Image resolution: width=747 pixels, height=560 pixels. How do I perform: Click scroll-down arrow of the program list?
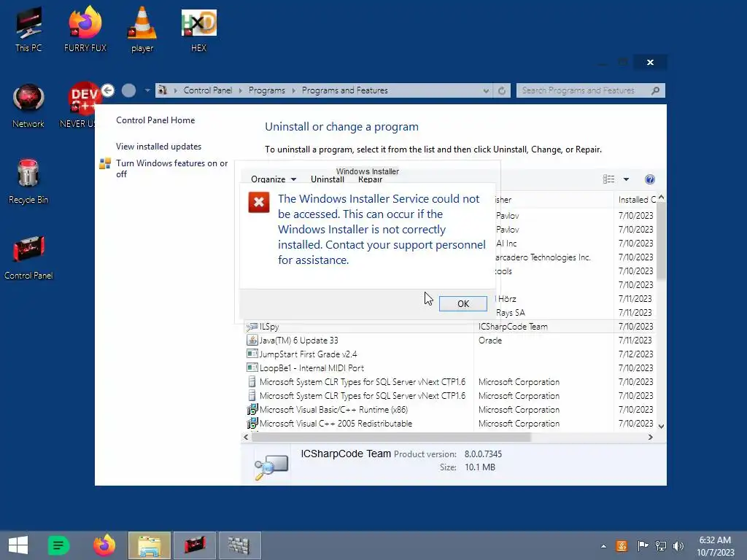pos(661,426)
